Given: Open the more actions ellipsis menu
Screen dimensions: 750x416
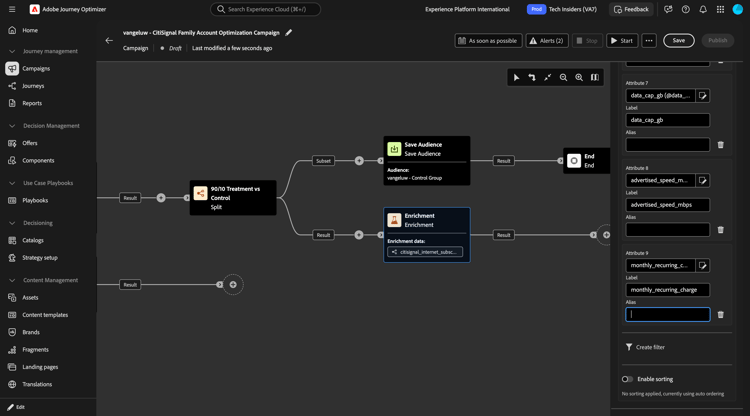Looking at the screenshot, I should [x=649, y=41].
